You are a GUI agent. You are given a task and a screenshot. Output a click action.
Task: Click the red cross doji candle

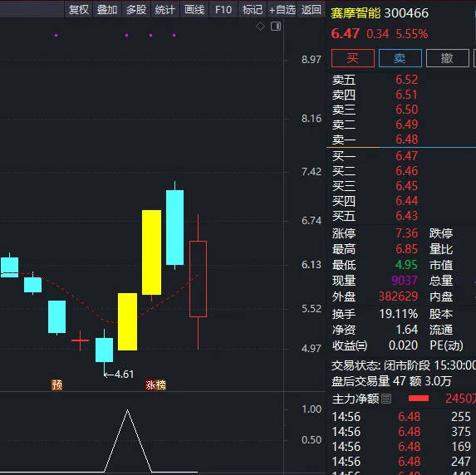coord(80,340)
